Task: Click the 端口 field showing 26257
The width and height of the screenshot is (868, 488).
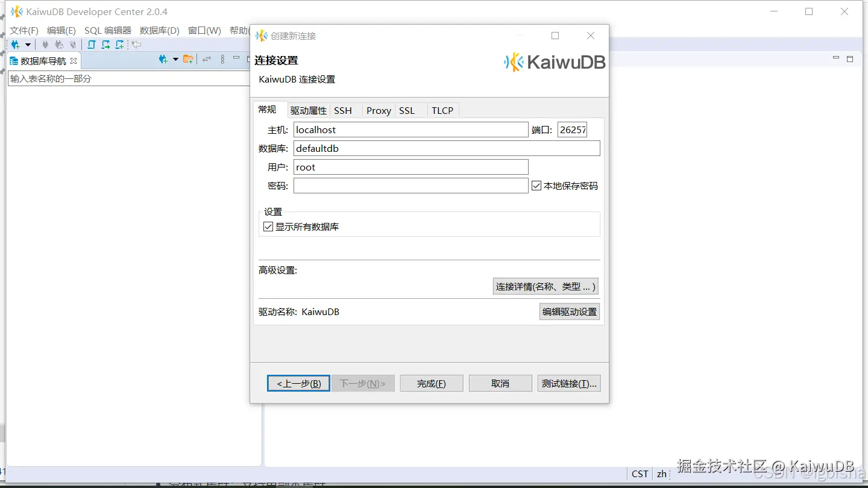Action: 572,130
